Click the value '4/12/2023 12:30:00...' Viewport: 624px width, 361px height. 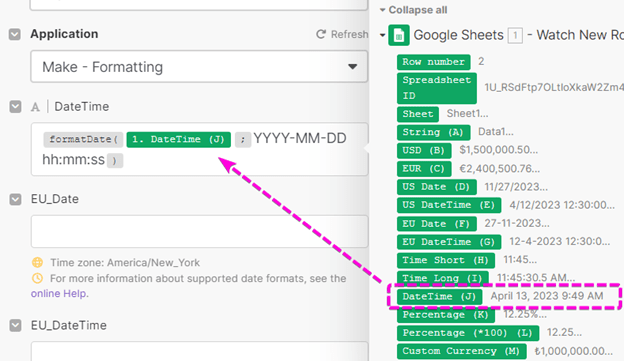point(562,205)
